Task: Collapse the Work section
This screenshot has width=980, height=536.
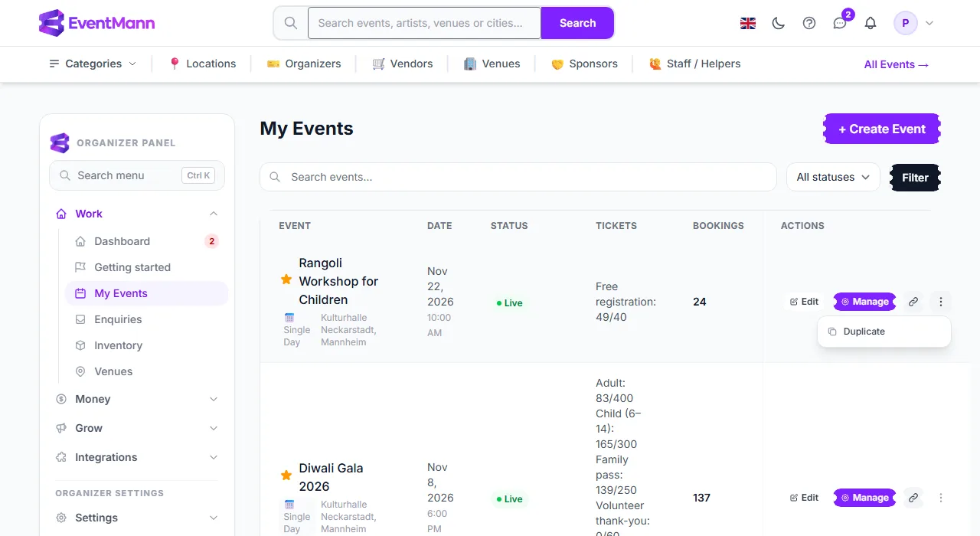Action: pos(137,214)
